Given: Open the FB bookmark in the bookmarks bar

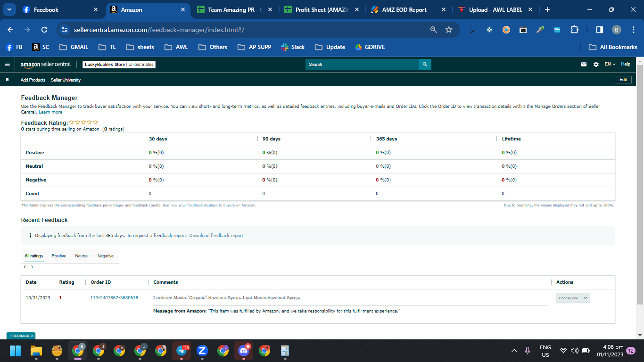Looking at the screenshot, I should pyautogui.click(x=14, y=47).
